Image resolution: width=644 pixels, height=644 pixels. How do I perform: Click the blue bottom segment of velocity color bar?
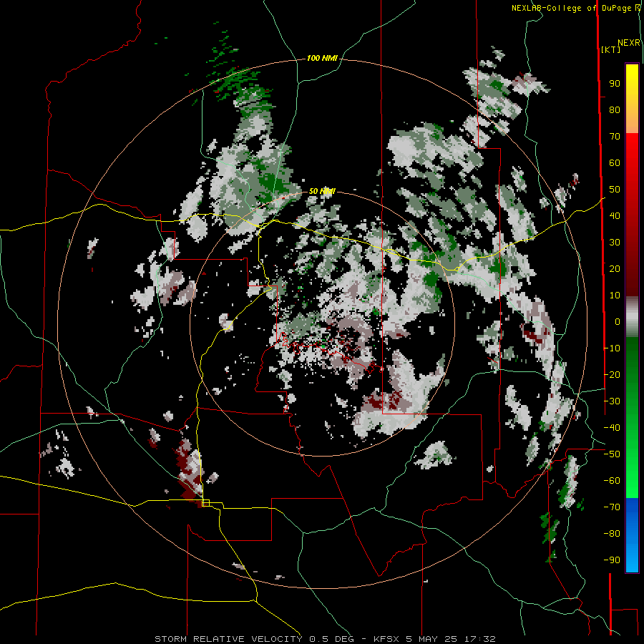tap(632, 535)
